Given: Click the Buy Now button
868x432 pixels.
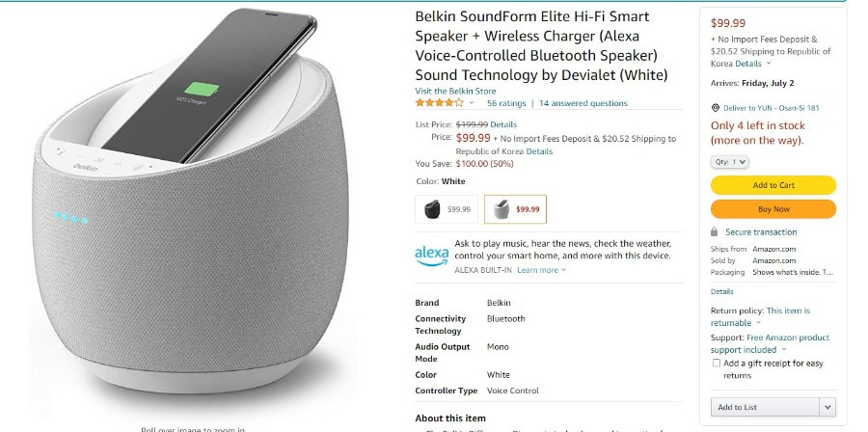Looking at the screenshot, I should [x=773, y=209].
